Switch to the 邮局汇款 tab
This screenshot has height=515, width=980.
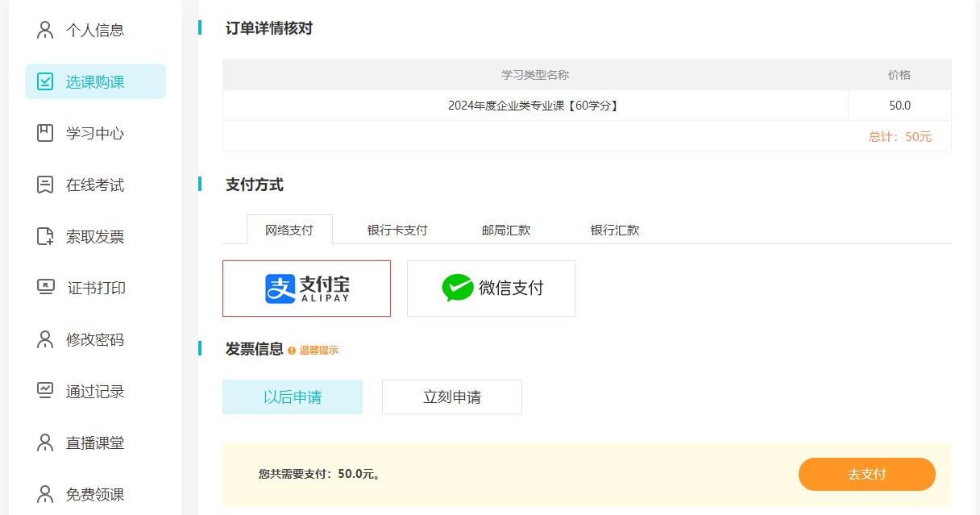click(x=506, y=231)
